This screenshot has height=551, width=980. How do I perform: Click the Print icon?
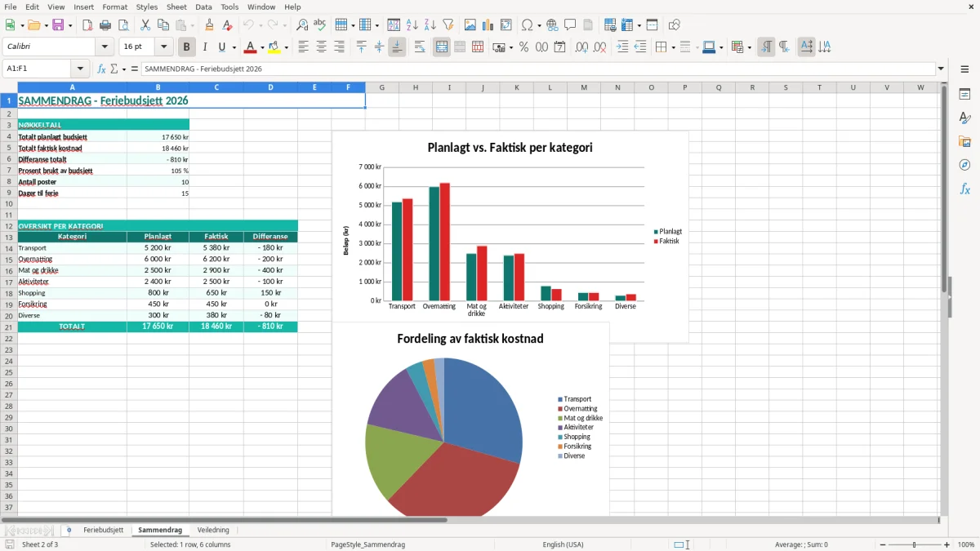pyautogui.click(x=105, y=25)
